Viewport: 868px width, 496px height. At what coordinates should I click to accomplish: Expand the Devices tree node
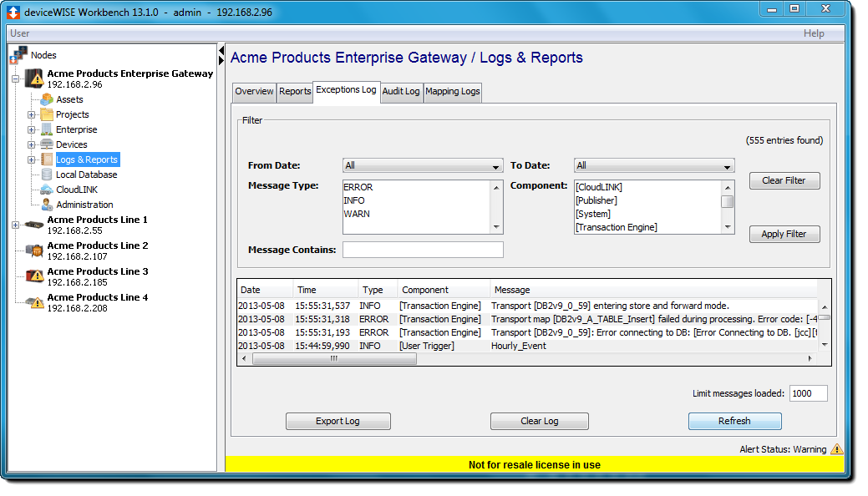click(x=32, y=144)
